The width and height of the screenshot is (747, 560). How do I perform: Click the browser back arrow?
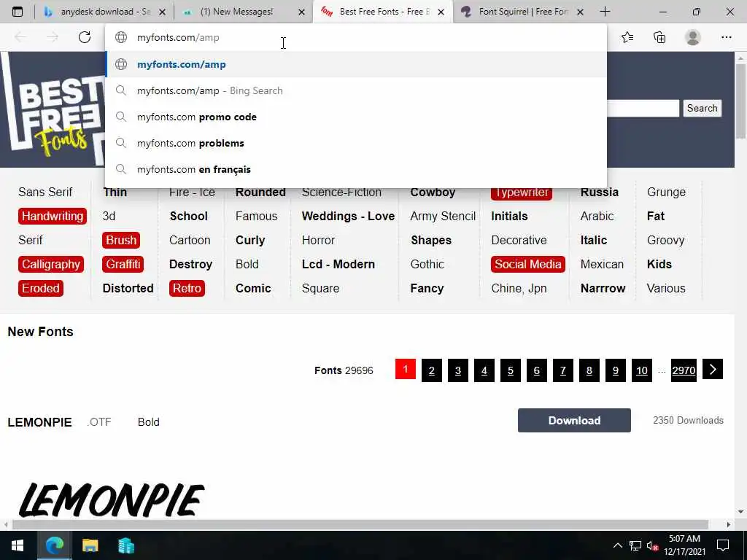[20, 37]
